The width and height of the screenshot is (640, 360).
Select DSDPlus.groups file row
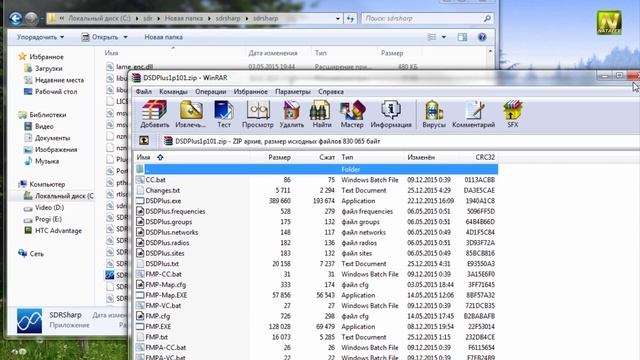(317, 222)
